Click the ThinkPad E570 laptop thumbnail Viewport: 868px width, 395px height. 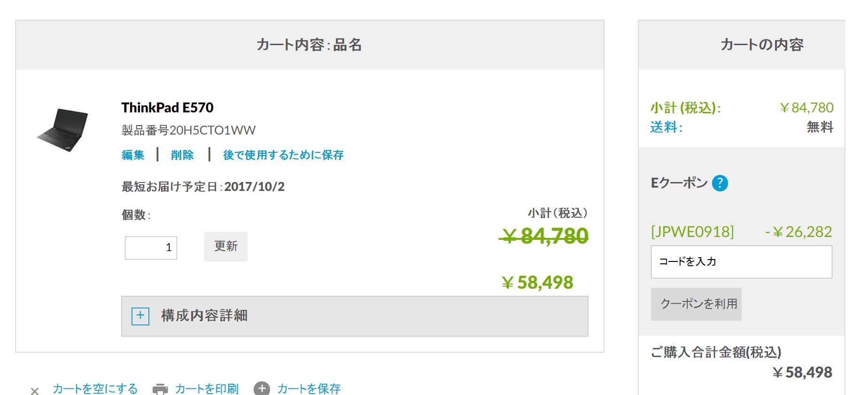tap(63, 130)
